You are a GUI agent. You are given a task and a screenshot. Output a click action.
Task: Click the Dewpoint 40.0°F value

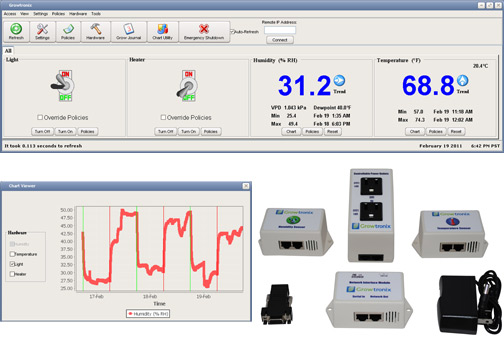[x=332, y=108]
